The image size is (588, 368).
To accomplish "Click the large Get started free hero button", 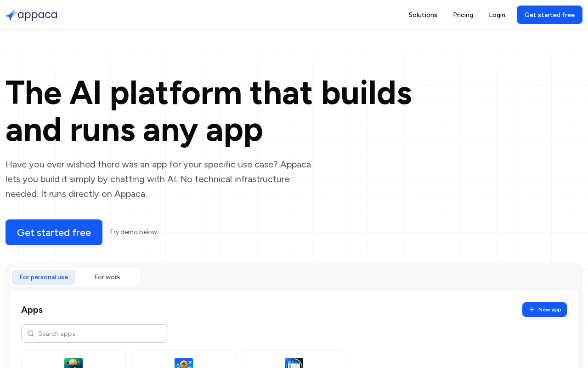I will [54, 232].
